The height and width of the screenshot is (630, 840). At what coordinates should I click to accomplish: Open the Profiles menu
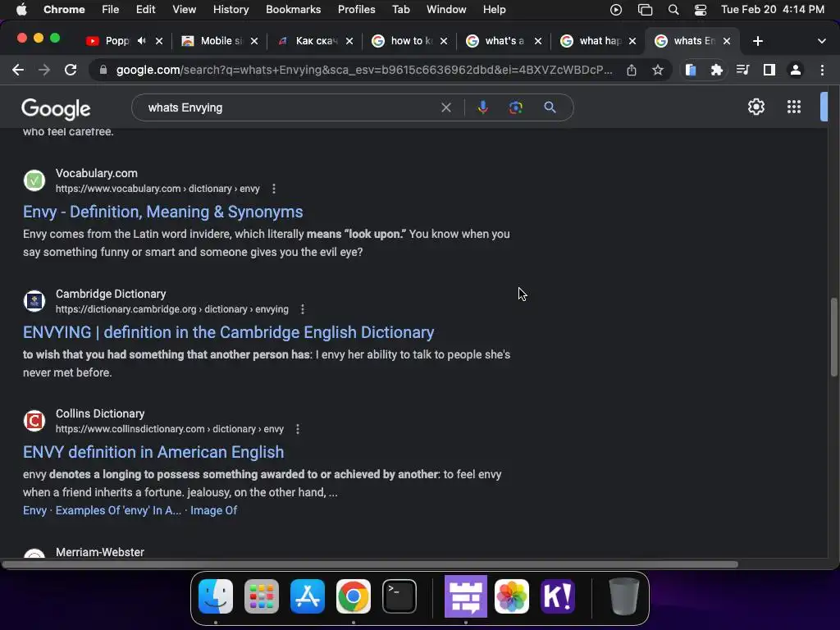(x=356, y=10)
